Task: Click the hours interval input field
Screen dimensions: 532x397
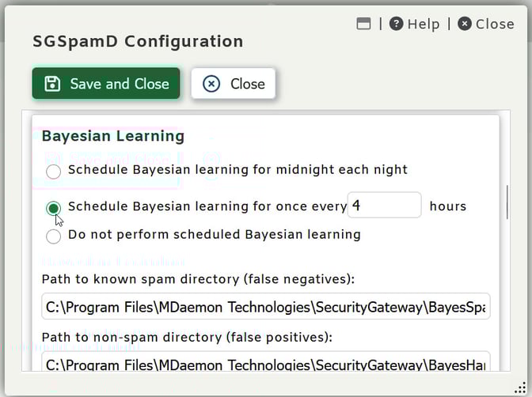Action: click(x=385, y=205)
